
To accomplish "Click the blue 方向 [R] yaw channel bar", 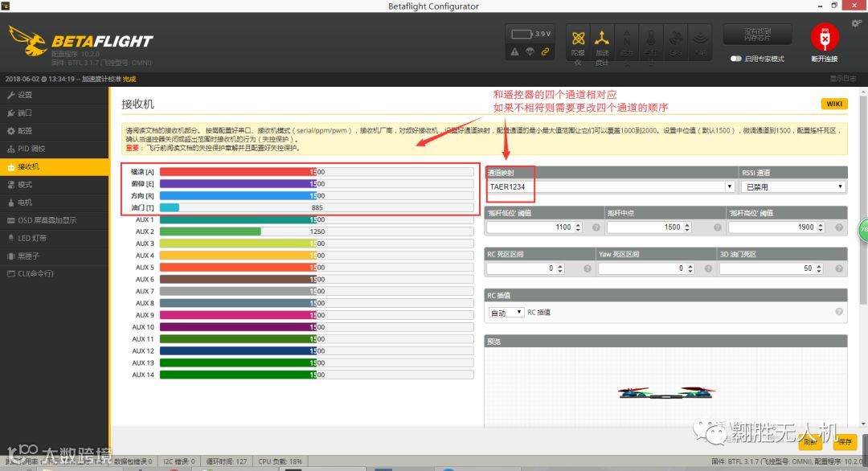I will click(317, 196).
